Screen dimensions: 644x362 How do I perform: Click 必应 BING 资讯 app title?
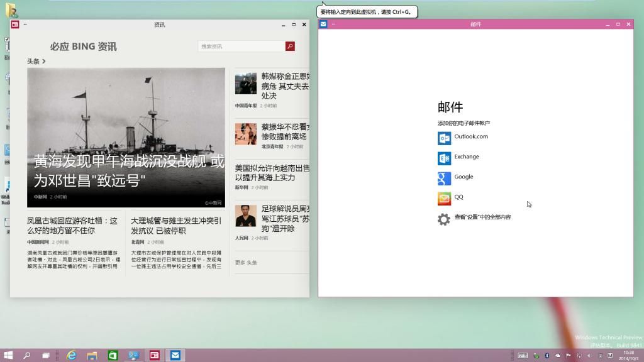tap(84, 47)
